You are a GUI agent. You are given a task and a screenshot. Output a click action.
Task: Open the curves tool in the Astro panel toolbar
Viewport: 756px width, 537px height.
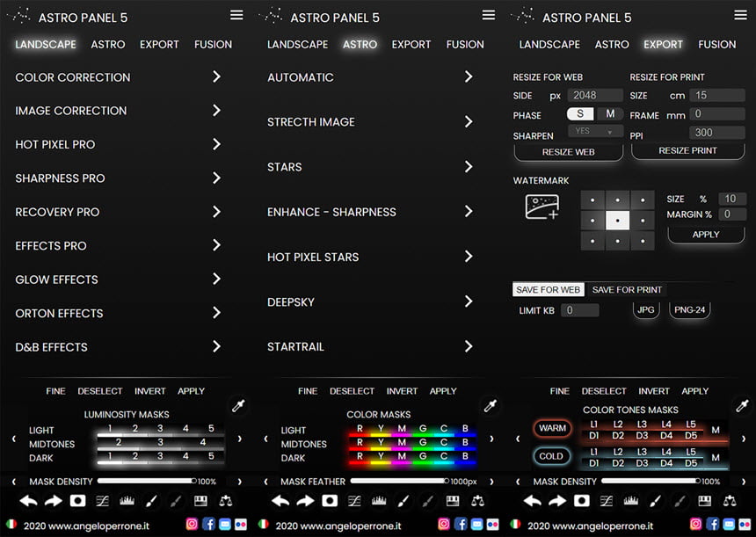click(354, 501)
